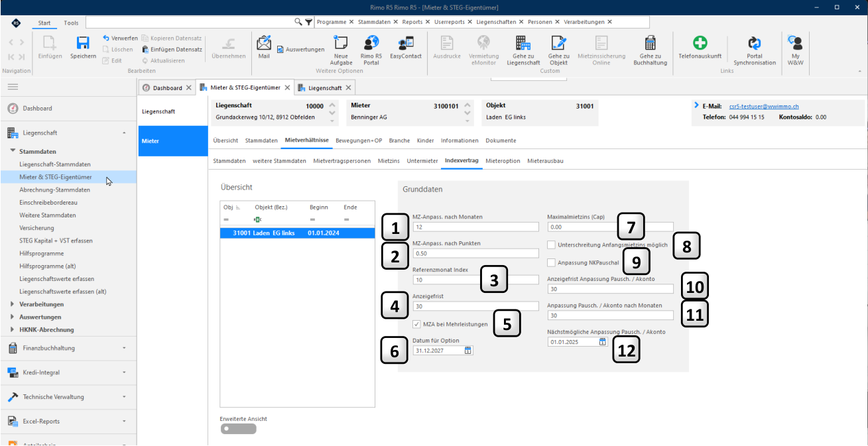868x446 pixels.
Task: Open My W&W icon
Action: click(x=796, y=43)
